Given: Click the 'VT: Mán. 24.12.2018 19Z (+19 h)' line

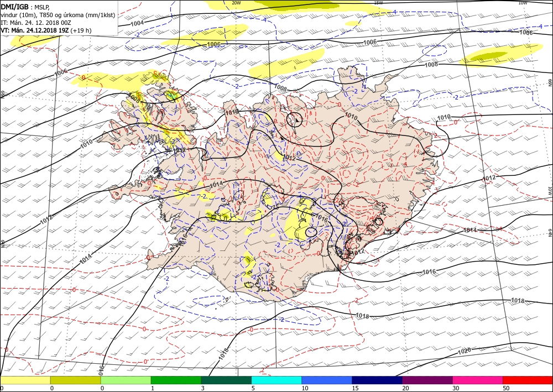Looking at the screenshot, I should 46,30.
